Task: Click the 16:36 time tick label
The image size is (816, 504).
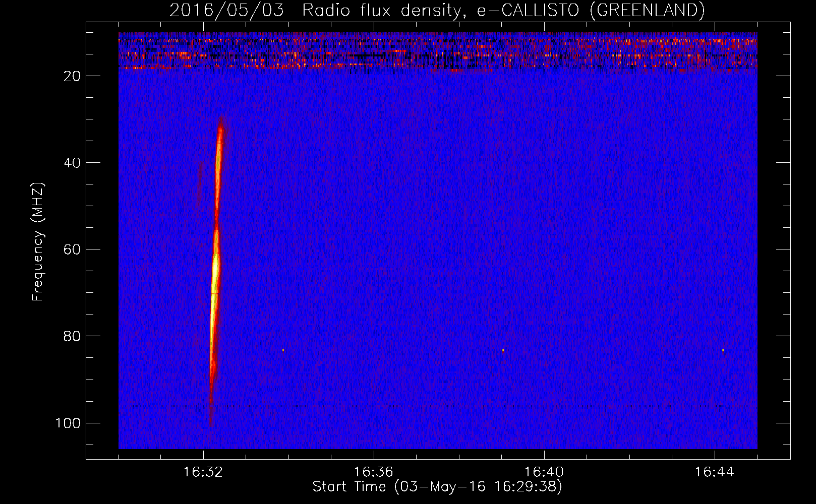Action: point(373,472)
